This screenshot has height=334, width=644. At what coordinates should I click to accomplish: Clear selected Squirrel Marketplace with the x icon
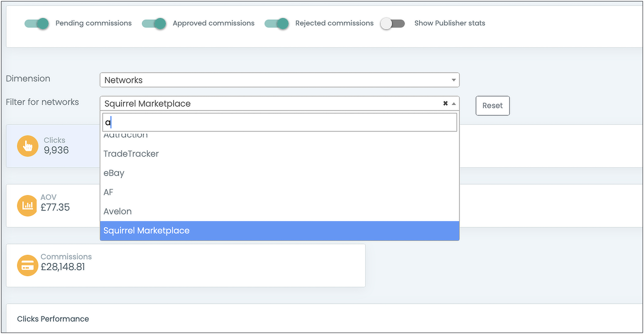pyautogui.click(x=445, y=103)
